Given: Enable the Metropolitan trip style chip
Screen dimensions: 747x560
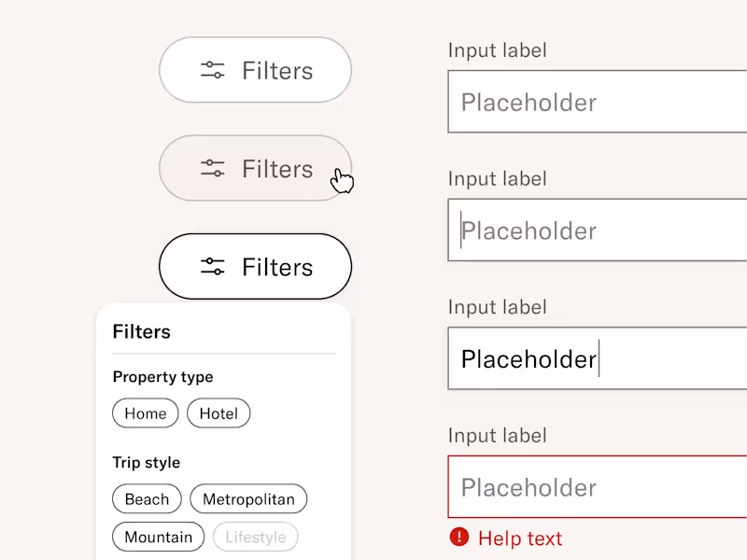Looking at the screenshot, I should click(x=248, y=499).
